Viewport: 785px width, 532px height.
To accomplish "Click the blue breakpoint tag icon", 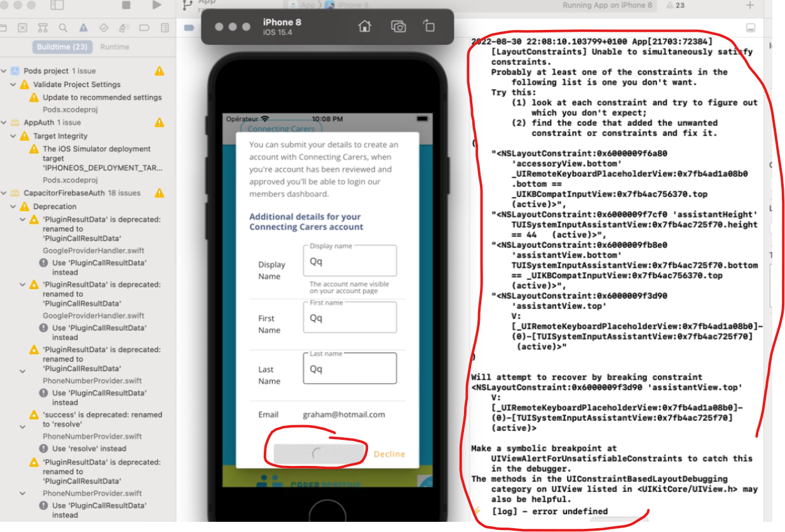I will point(189,28).
